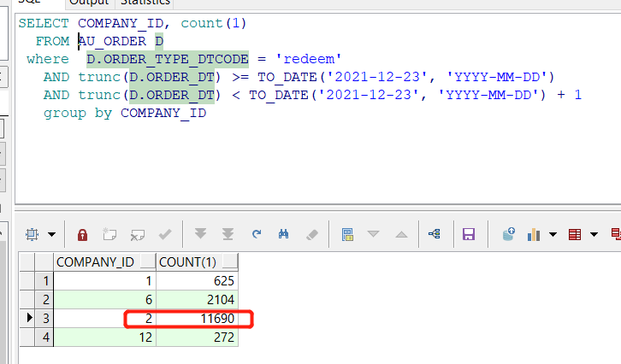This screenshot has width=621, height=364.
Task: Click the '+ 1' at end of date condition
Action: (x=569, y=95)
